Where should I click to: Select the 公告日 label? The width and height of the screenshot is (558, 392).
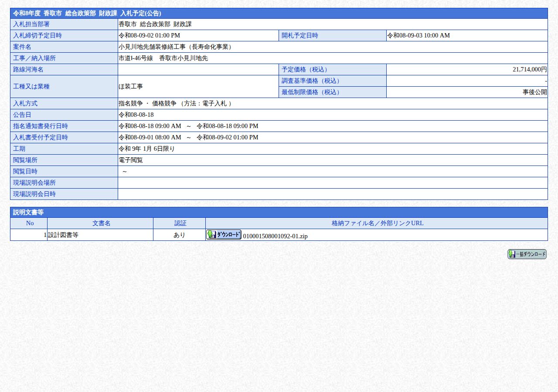pyautogui.click(x=64, y=115)
